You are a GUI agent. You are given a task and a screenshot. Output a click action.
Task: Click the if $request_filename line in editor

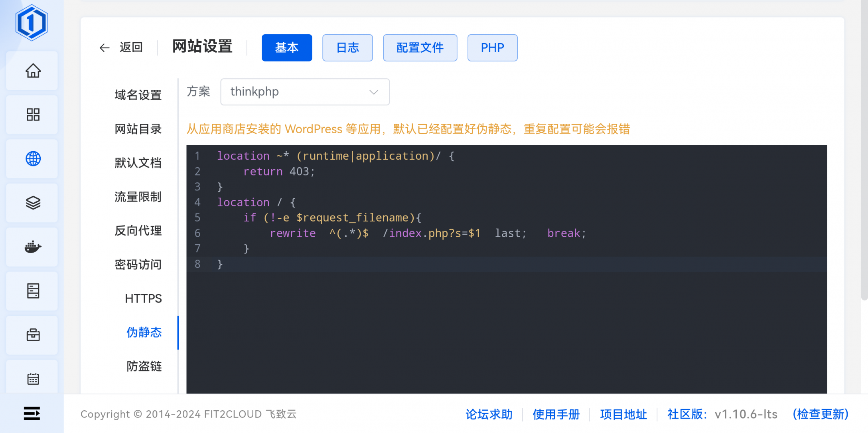click(x=332, y=217)
